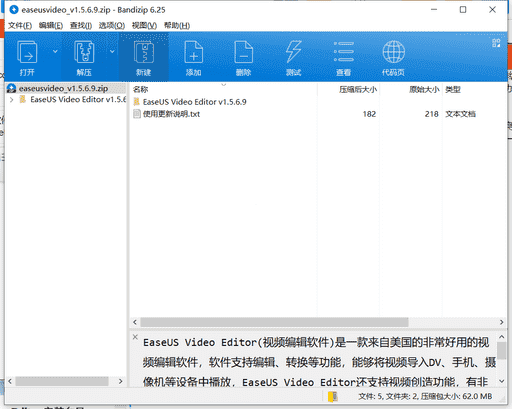
Task: Click the 测试 (Test) lightning icon
Action: pos(293,52)
